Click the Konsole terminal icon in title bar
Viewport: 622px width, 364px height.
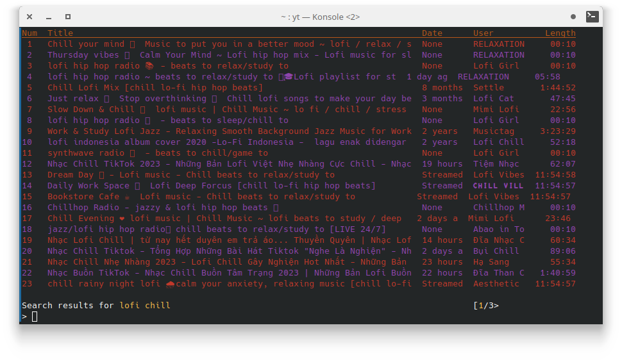[592, 17]
